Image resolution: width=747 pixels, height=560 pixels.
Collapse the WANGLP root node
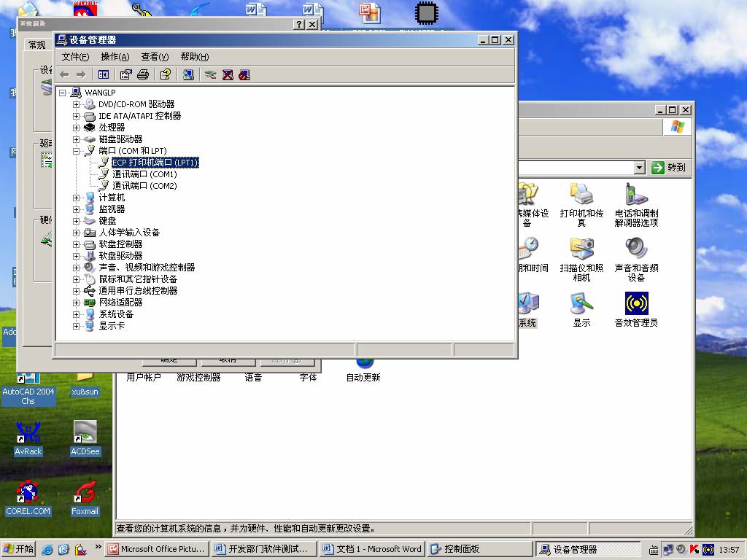tap(63, 93)
